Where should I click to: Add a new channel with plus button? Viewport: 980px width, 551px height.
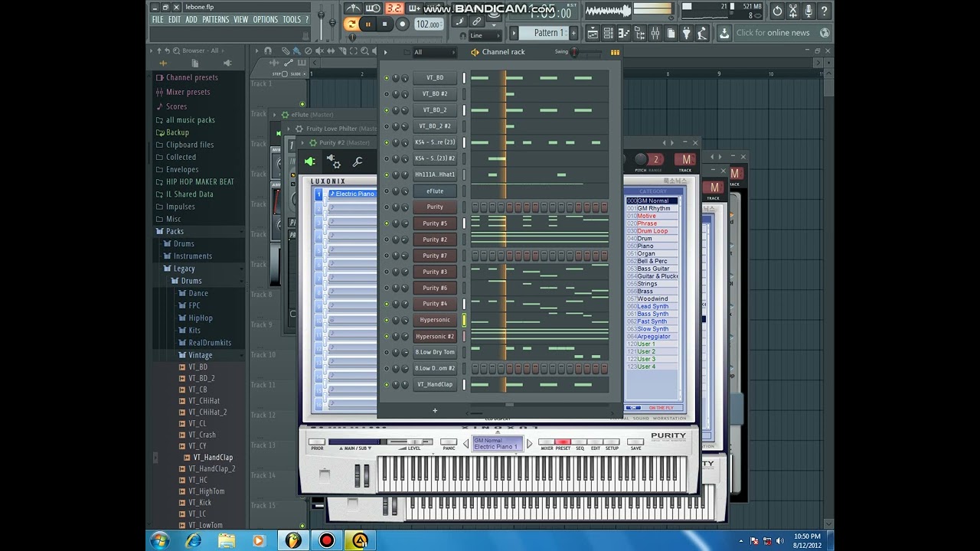[x=435, y=411]
